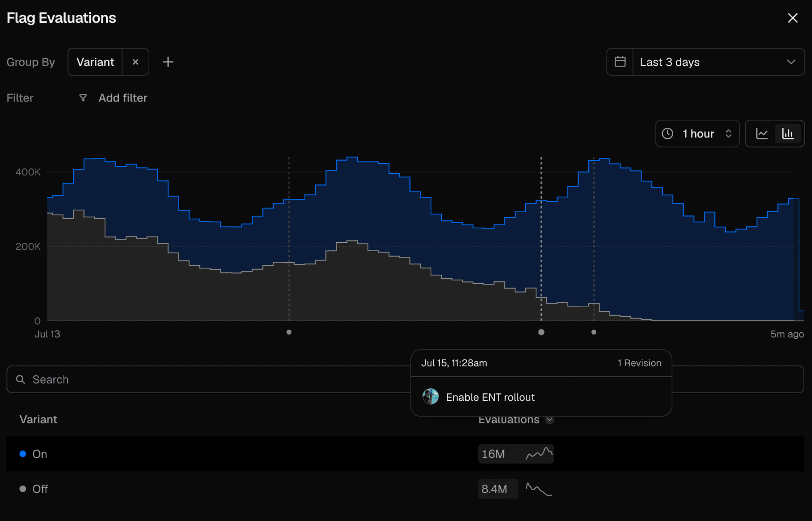Click the Jul 15 revision marker dot

[541, 332]
